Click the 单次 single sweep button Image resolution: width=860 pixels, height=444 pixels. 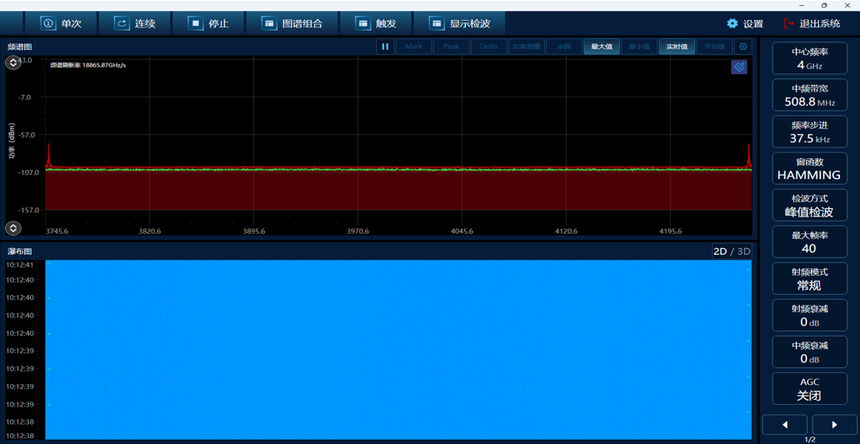(62, 23)
